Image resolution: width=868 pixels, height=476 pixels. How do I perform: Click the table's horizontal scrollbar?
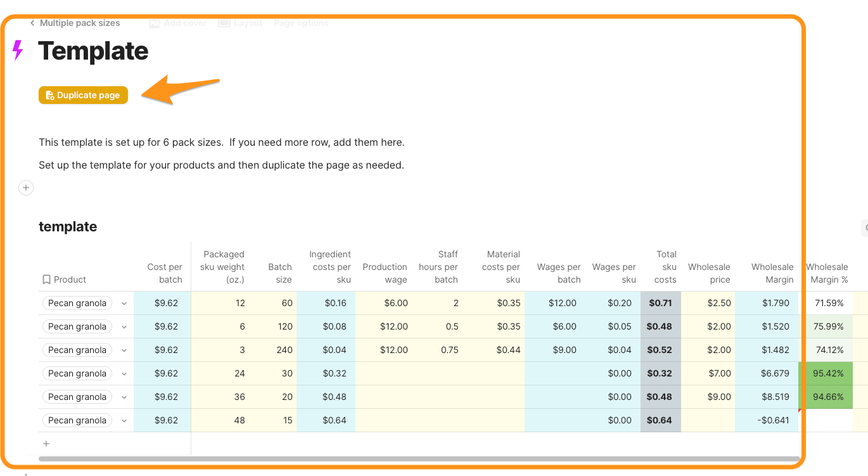[x=419, y=458]
